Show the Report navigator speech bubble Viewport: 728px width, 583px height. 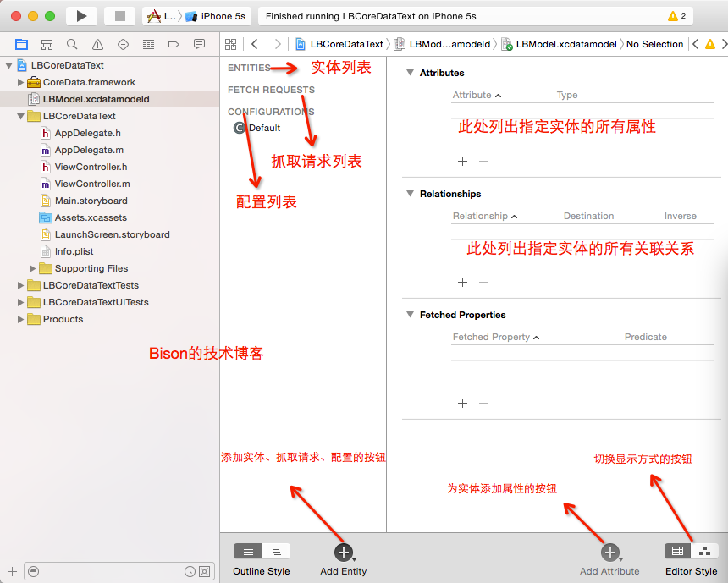[x=199, y=44]
